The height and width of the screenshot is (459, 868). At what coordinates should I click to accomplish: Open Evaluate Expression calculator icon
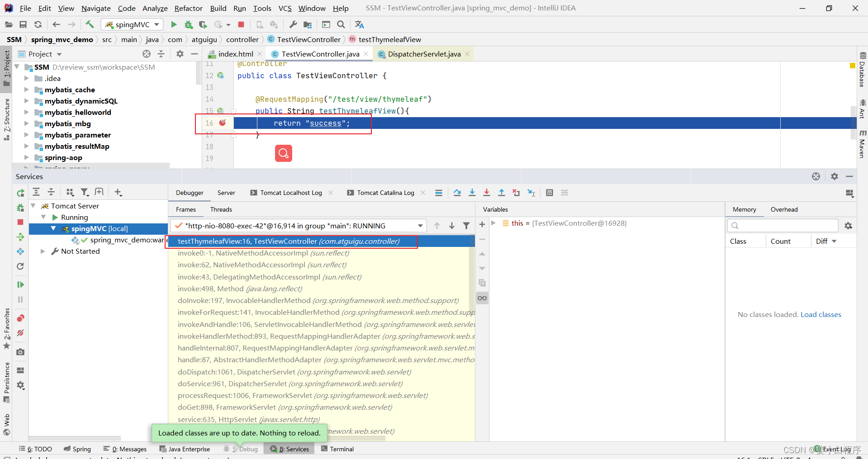coord(550,193)
